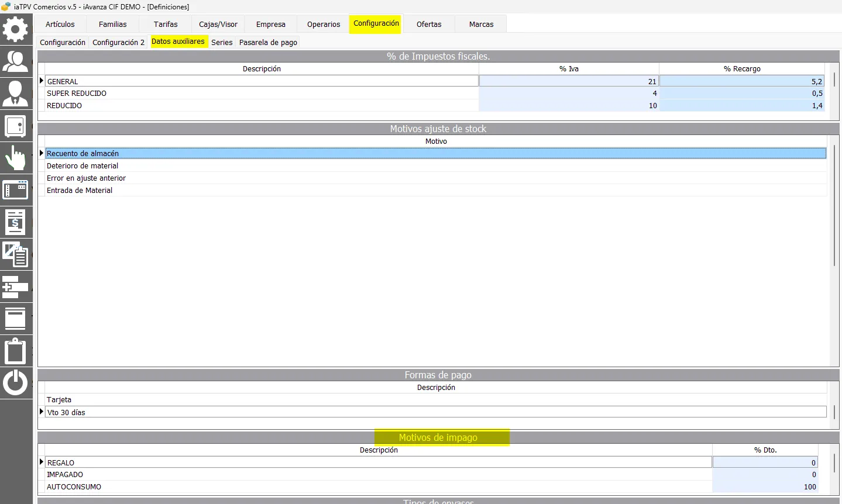Edit the GENERAL % Iva value 21

pyautogui.click(x=569, y=81)
